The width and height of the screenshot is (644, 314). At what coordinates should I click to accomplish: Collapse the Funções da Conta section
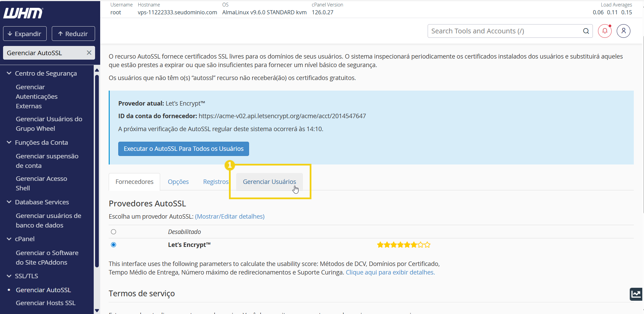click(x=9, y=142)
